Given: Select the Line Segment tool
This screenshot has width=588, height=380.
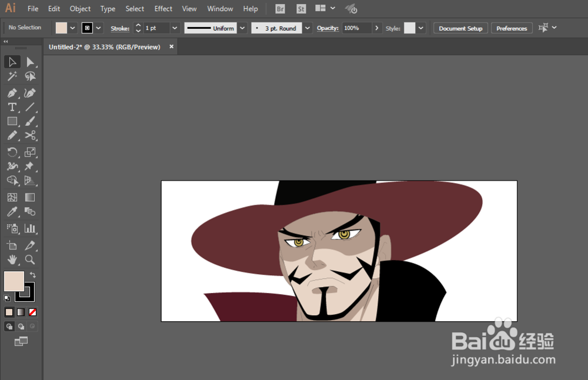Looking at the screenshot, I should point(30,107).
